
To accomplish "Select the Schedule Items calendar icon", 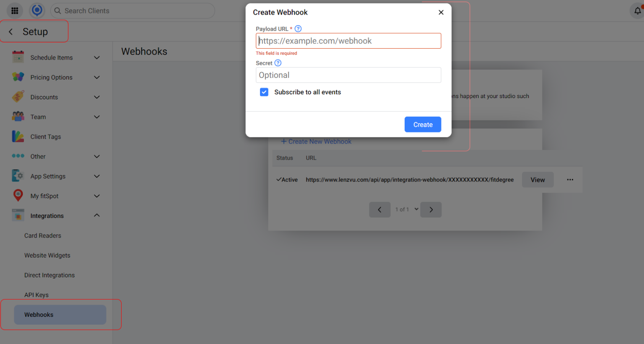I will (18, 57).
